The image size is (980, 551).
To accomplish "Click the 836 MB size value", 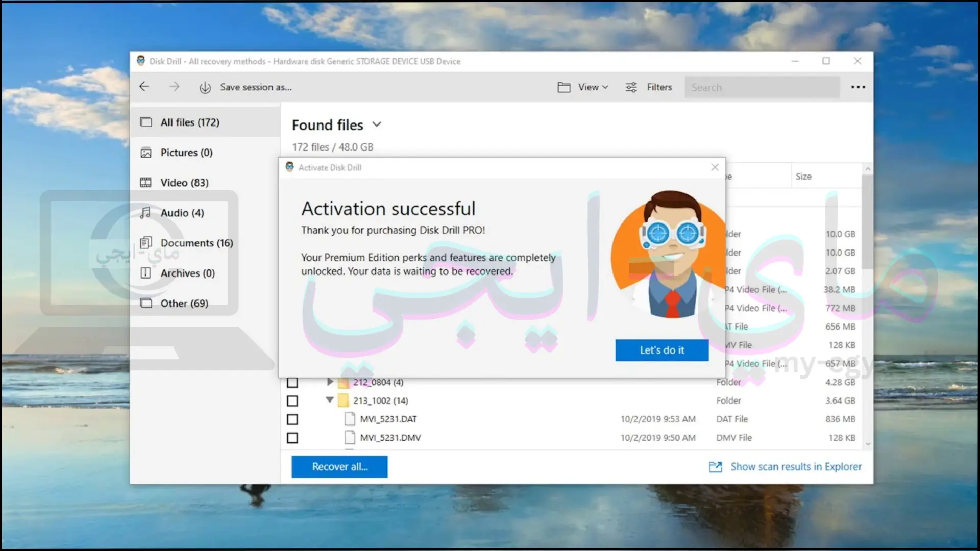I will pos(840,419).
